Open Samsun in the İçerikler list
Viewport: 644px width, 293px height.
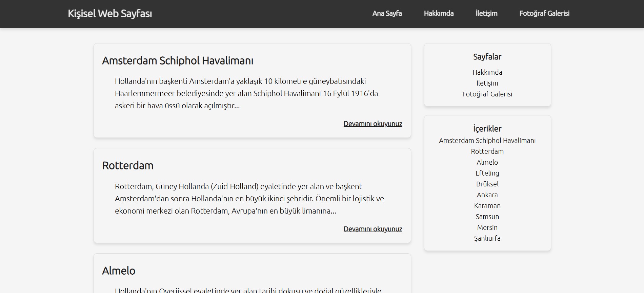coord(487,217)
